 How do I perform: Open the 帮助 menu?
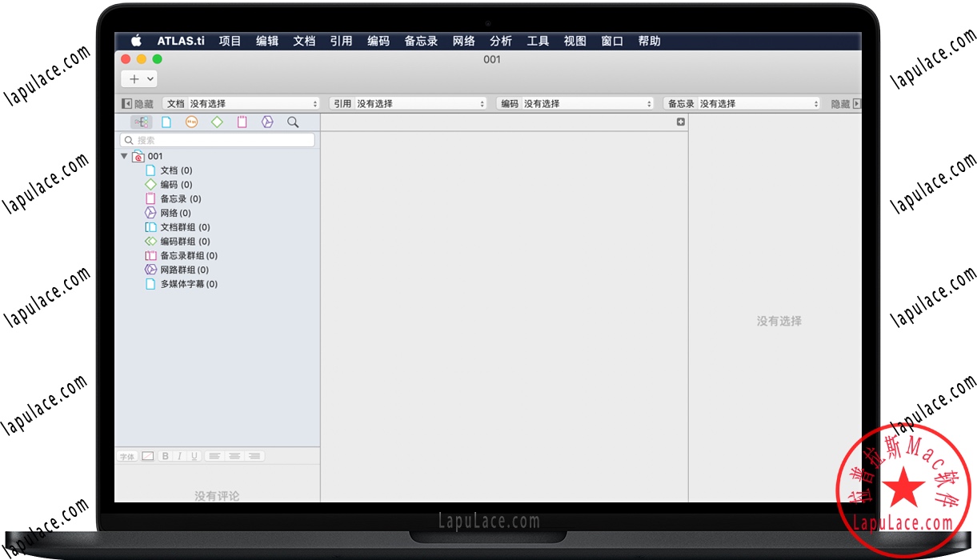[650, 41]
